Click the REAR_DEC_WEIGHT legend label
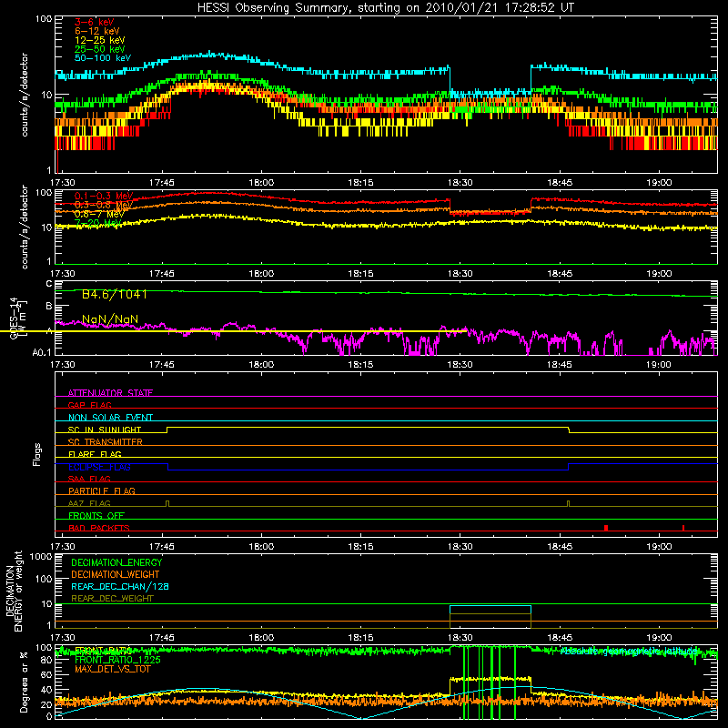Screen dimensions: 728x728 [x=112, y=599]
